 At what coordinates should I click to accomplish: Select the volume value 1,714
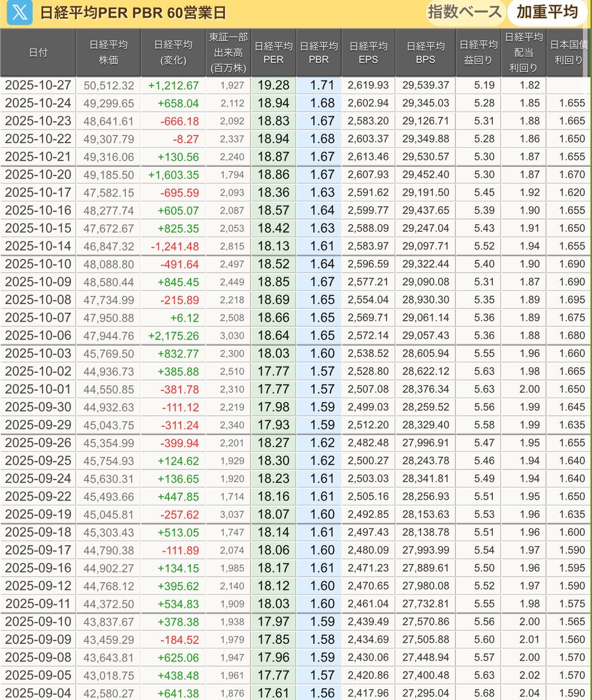[232, 497]
